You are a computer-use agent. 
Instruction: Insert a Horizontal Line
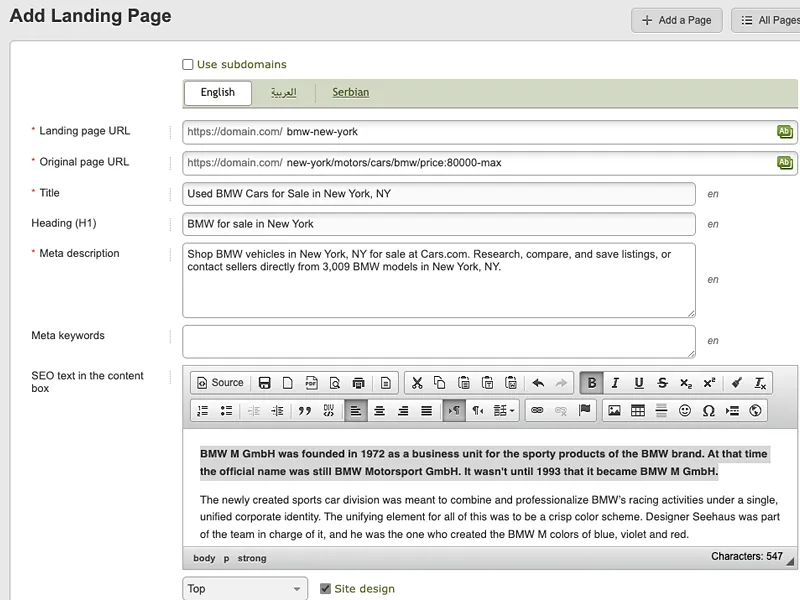(x=661, y=410)
